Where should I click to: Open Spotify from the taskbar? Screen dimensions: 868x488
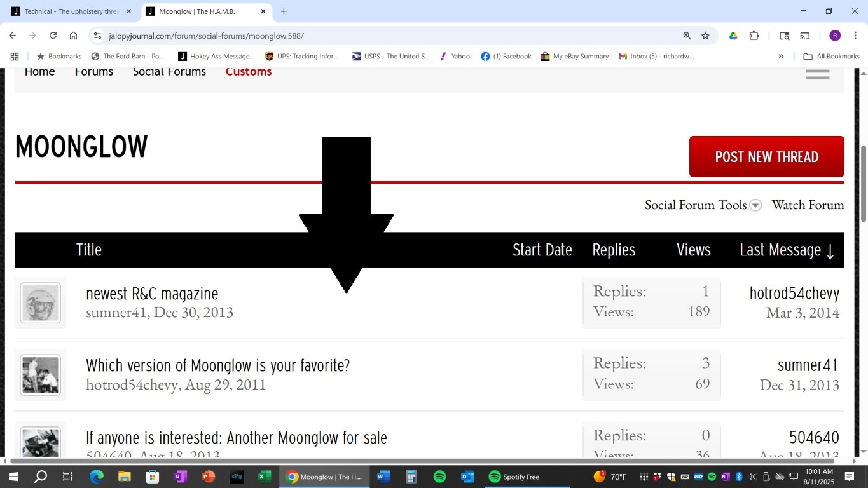pyautogui.click(x=439, y=477)
